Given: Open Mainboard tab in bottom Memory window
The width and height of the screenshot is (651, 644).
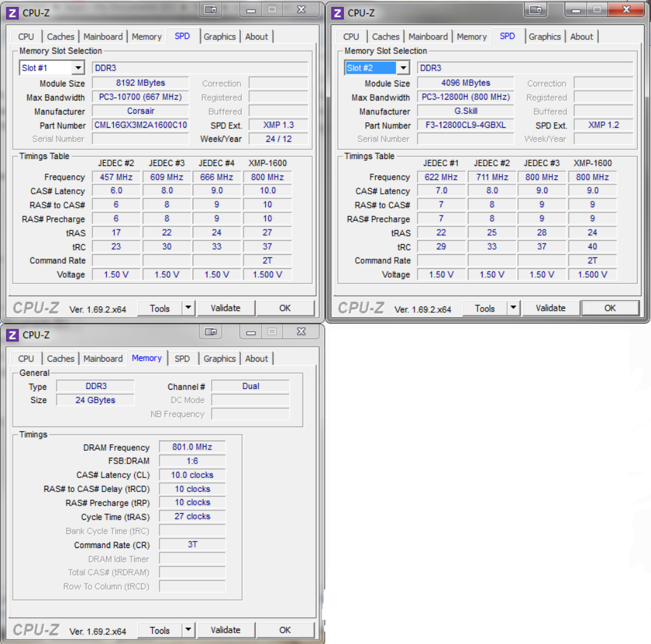Looking at the screenshot, I should [x=103, y=359].
